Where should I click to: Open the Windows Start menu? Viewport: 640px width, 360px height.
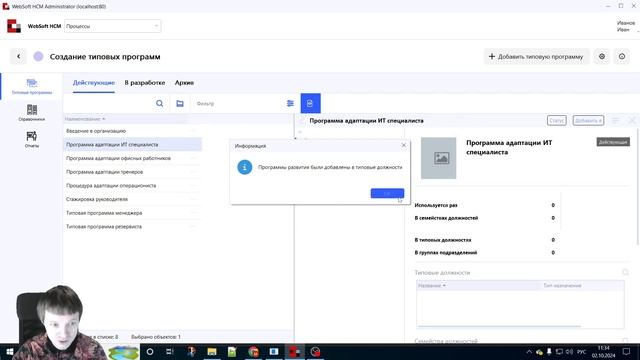pos(9,351)
